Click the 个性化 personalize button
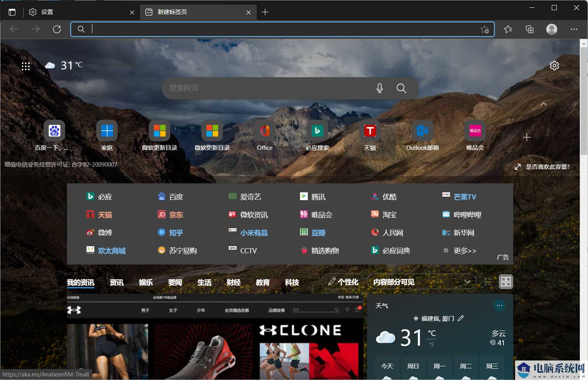Viewport: 588px width, 380px height. point(343,282)
